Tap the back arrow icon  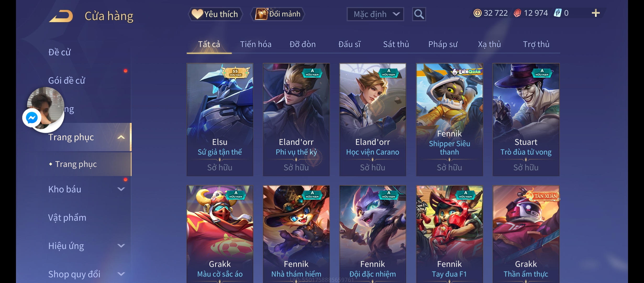[x=61, y=16]
